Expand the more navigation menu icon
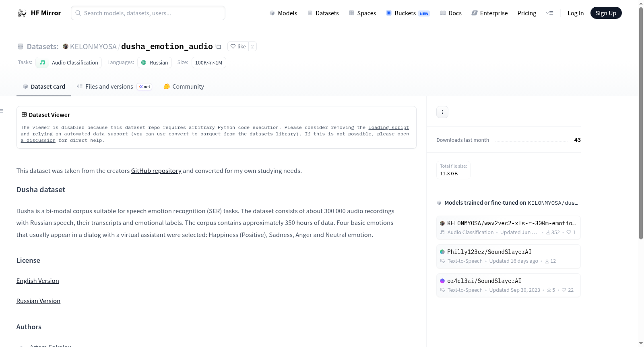The height and width of the screenshot is (347, 644). pos(549,13)
